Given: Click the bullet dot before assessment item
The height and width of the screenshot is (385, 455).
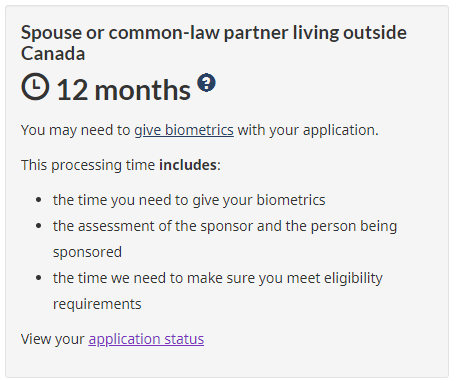Looking at the screenshot, I should pyautogui.click(x=39, y=226).
